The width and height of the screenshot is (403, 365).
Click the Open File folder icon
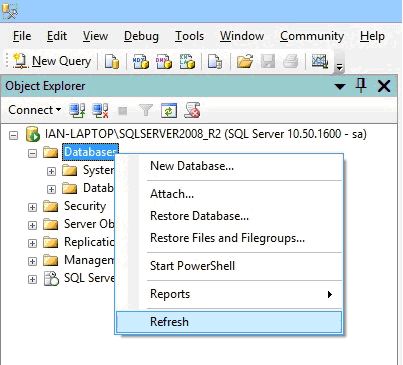[245, 61]
